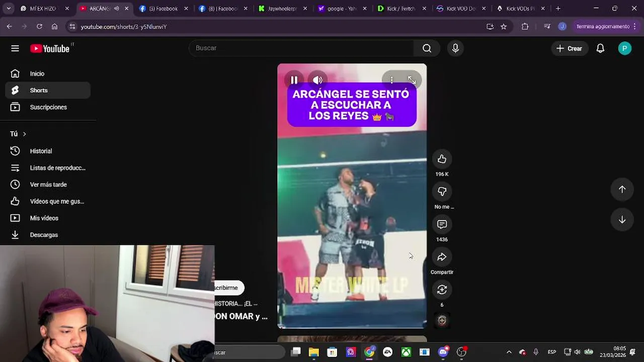Open Ver más tarde list

(48, 185)
